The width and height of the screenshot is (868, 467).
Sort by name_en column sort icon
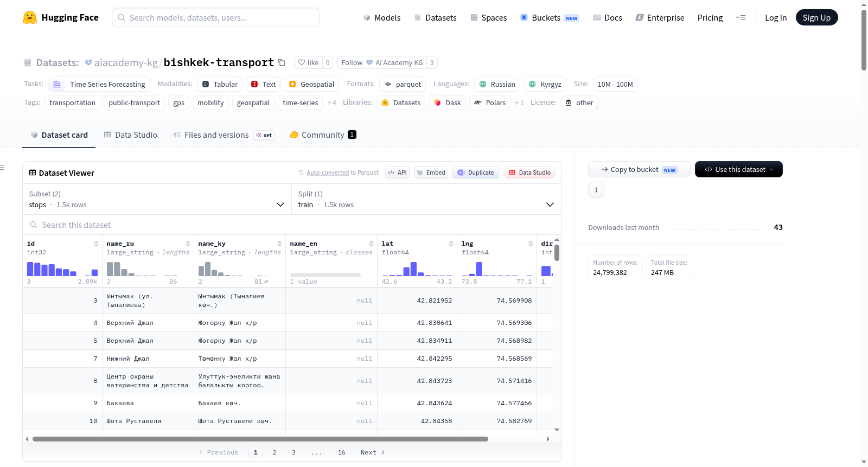click(371, 244)
